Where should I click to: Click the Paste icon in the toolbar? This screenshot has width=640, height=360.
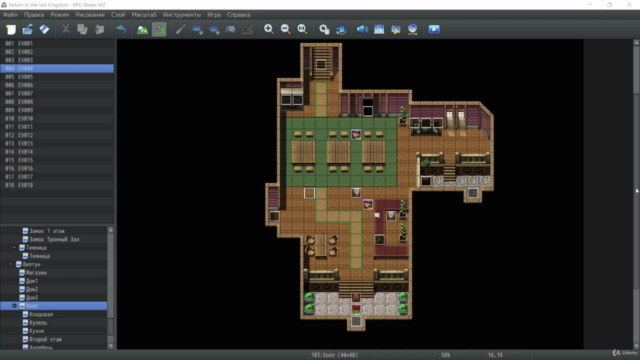pyautogui.click(x=99, y=29)
